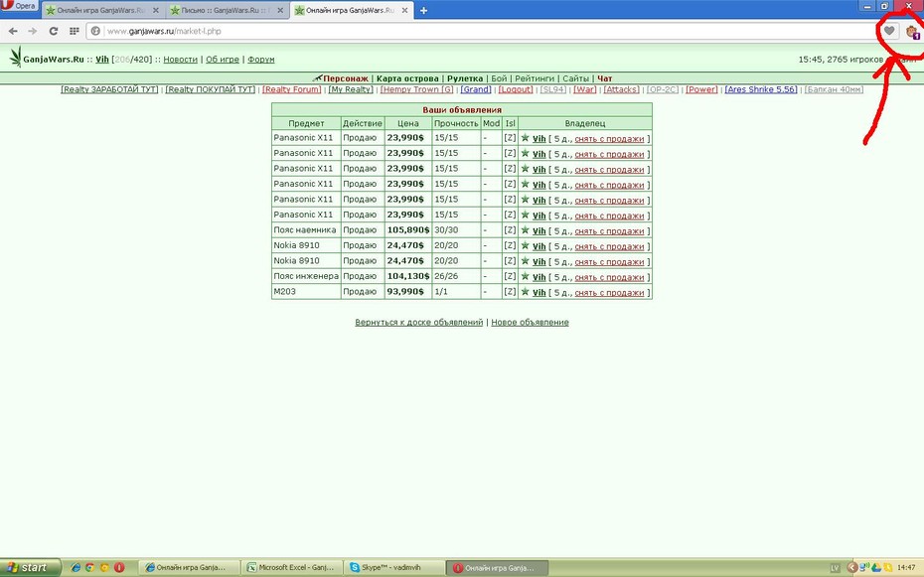This screenshot has width=924, height=577.
Task: Click the Форум link in header
Action: 261,60
